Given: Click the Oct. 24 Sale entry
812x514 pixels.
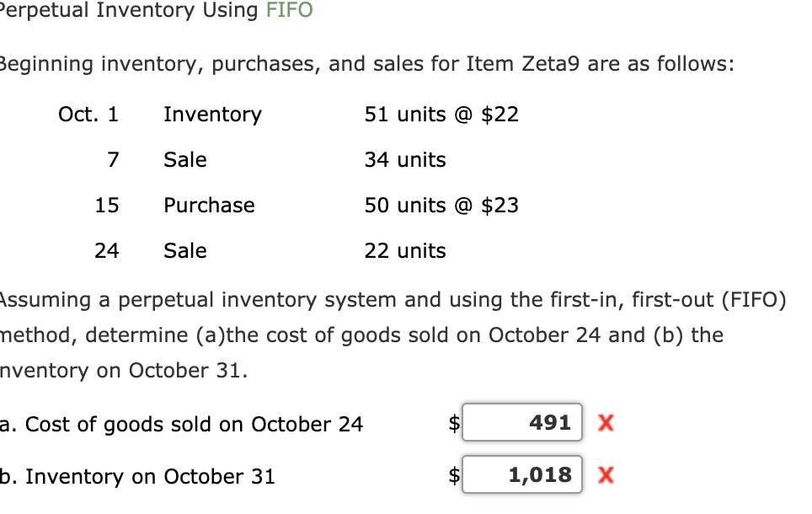Looking at the screenshot, I should [x=184, y=250].
